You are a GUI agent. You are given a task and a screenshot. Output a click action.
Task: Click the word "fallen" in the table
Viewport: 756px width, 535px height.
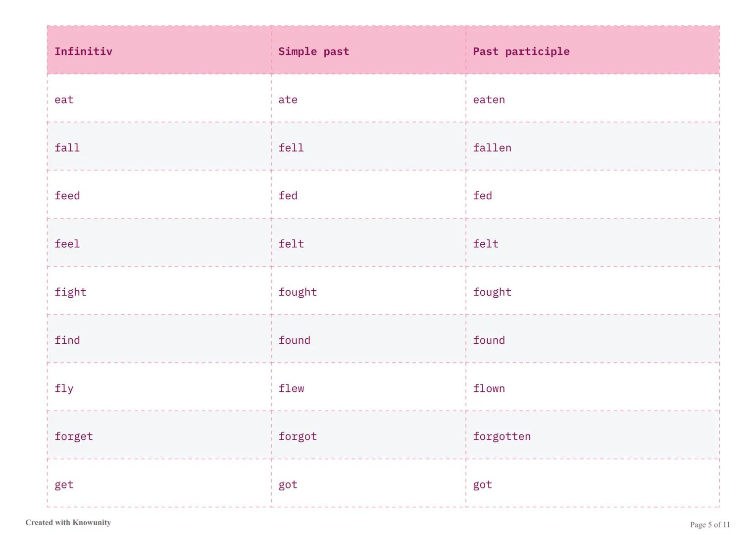coord(492,148)
